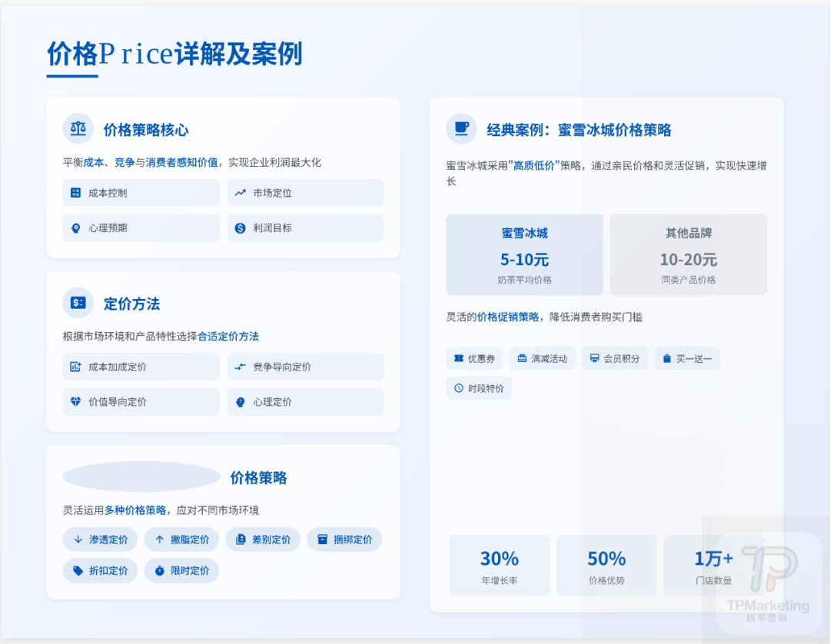The image size is (830, 644).
Task: Select the 竞争导向定价 chip
Action: [x=305, y=367]
